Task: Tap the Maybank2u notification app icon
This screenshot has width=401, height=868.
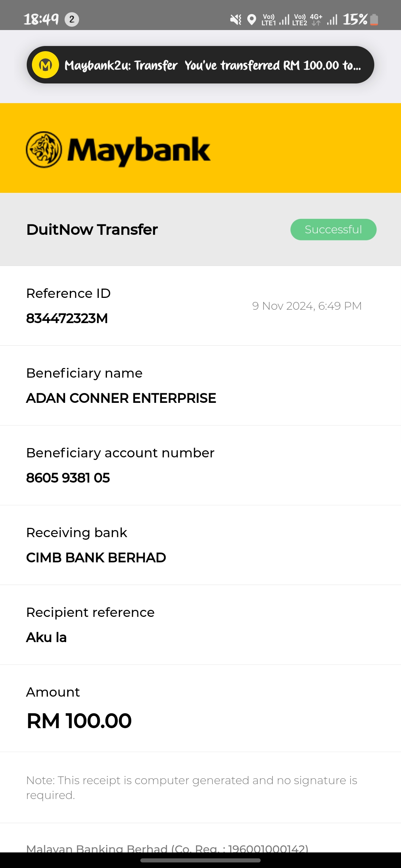Action: [x=45, y=65]
